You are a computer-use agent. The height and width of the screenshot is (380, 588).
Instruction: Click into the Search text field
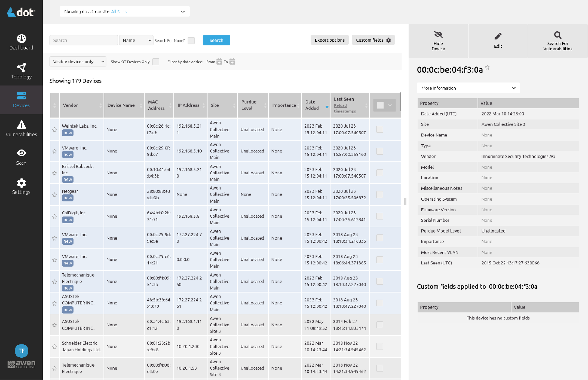click(83, 40)
